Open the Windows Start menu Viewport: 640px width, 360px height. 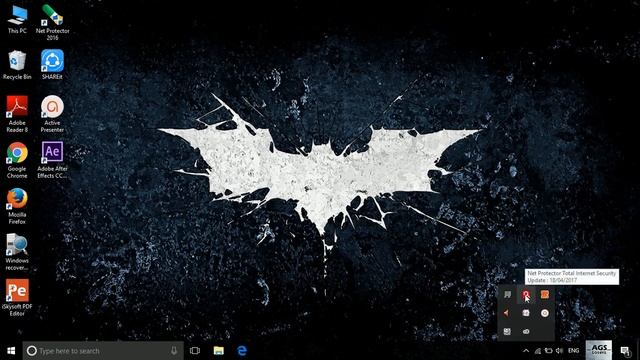pos(11,351)
